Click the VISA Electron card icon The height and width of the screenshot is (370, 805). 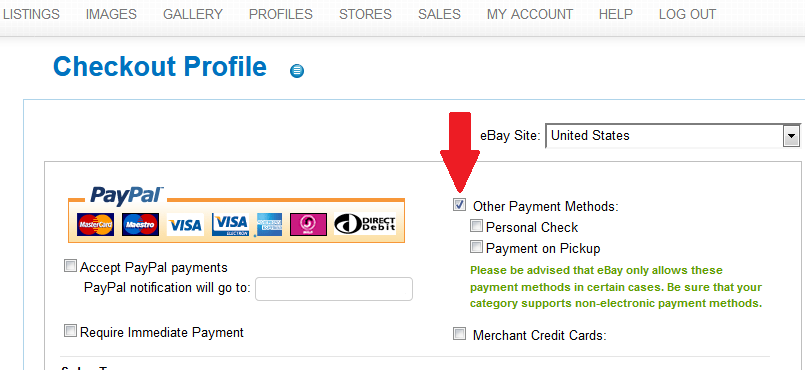[x=231, y=225]
